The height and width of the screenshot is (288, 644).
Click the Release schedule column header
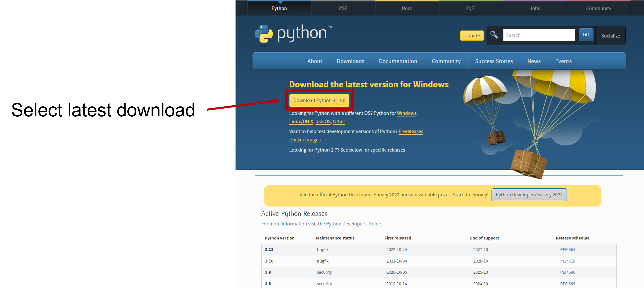point(572,238)
